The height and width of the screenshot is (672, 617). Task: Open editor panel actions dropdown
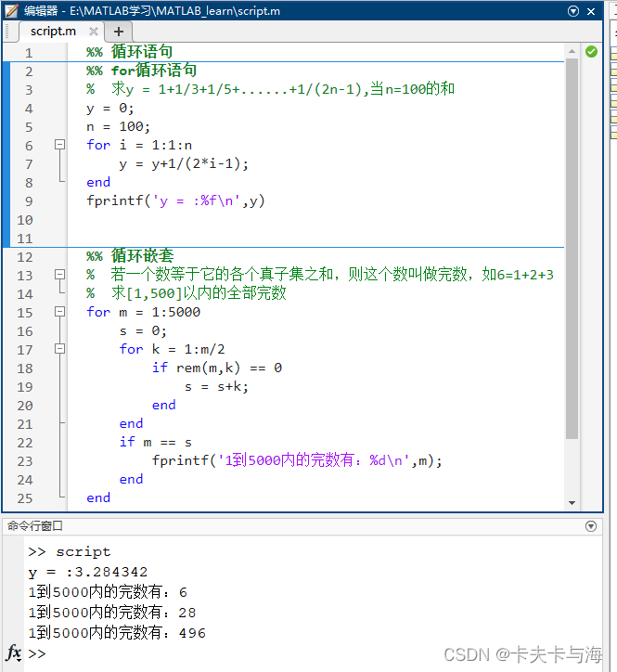pos(572,11)
